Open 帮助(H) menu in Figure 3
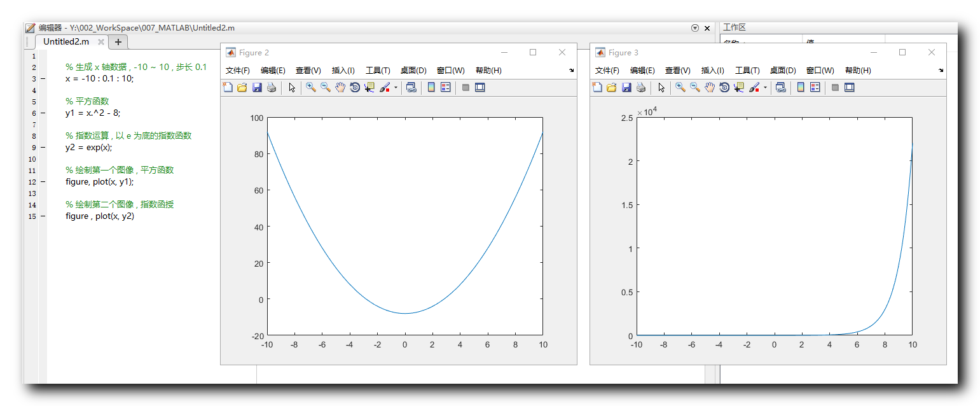Image resolution: width=980 pixels, height=406 pixels. point(858,71)
